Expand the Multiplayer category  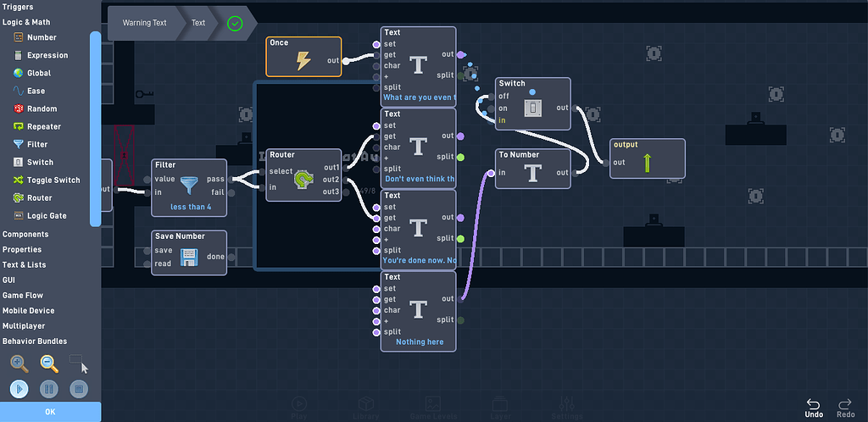click(x=24, y=326)
